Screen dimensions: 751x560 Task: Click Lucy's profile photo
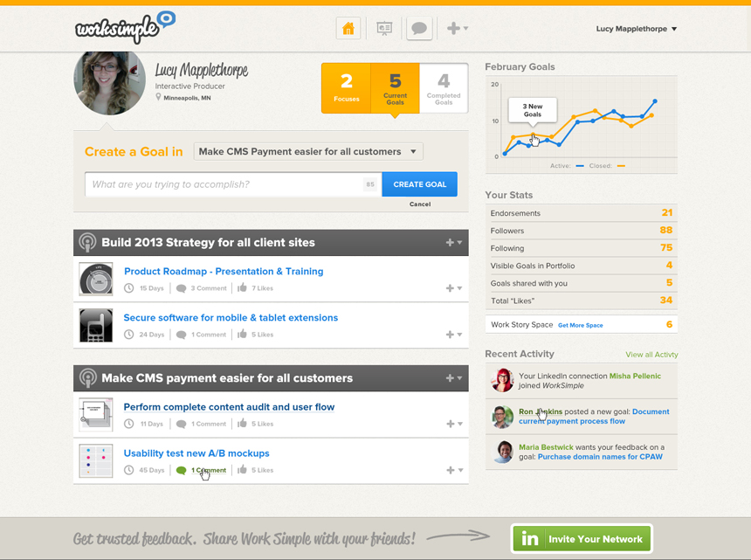pos(110,83)
